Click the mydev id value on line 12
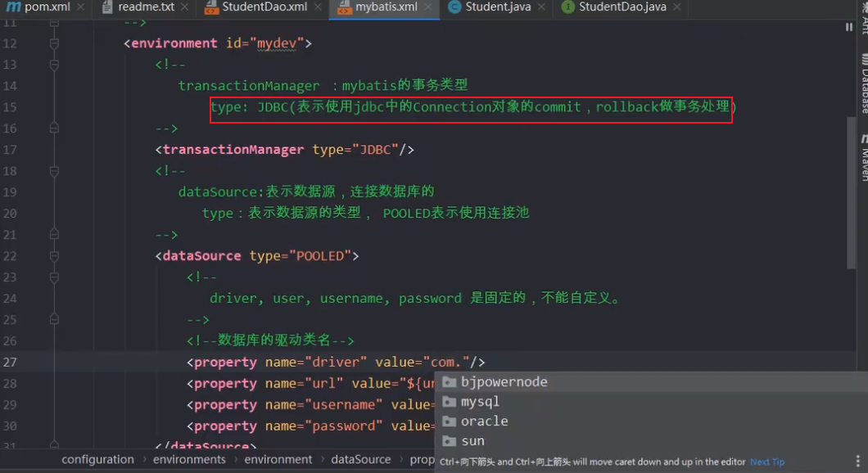 point(276,43)
